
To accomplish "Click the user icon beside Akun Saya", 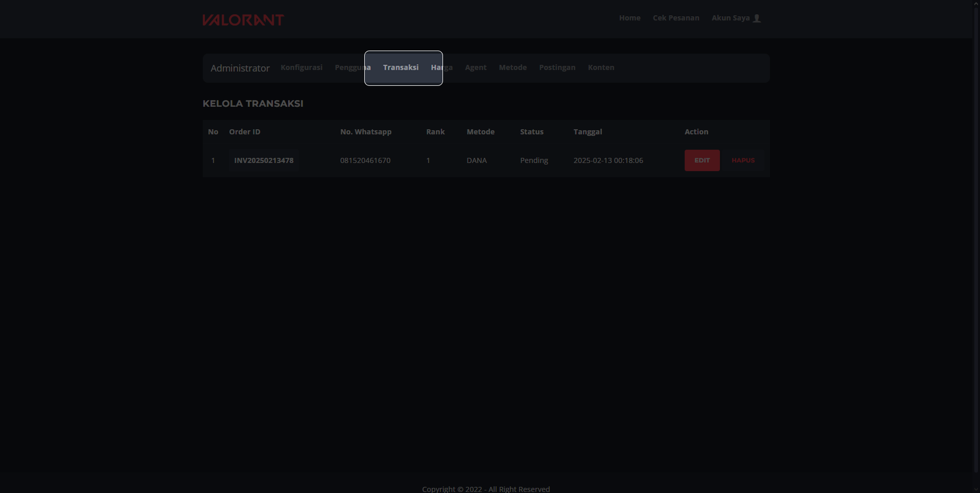I will (757, 18).
